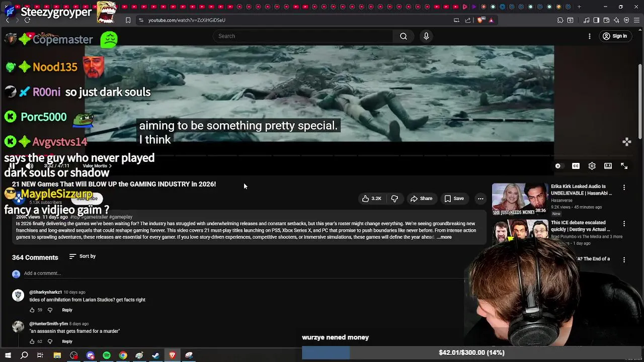
Task: Open Windows Start menu
Action: [x=8, y=355]
